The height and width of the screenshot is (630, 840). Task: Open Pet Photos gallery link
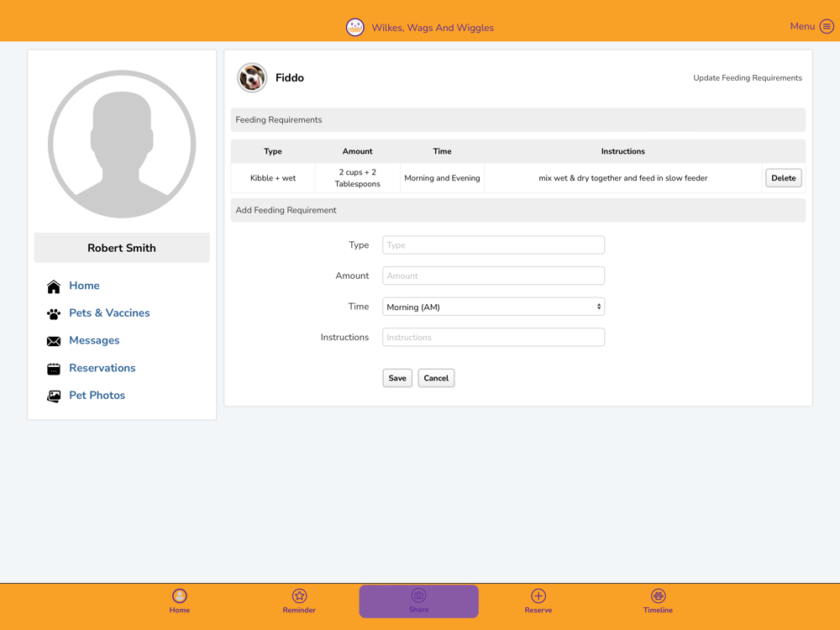pos(97,396)
